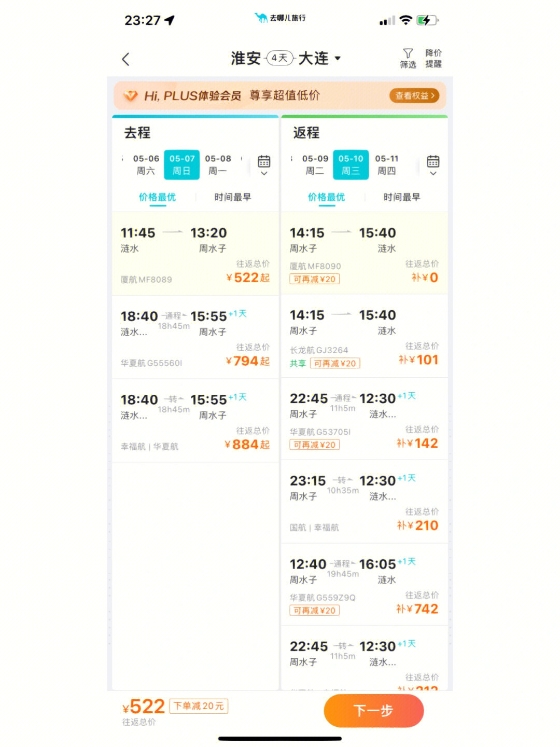
Task: Expand the 淮安-大连 route dropdown arrow
Action: pyautogui.click(x=338, y=58)
